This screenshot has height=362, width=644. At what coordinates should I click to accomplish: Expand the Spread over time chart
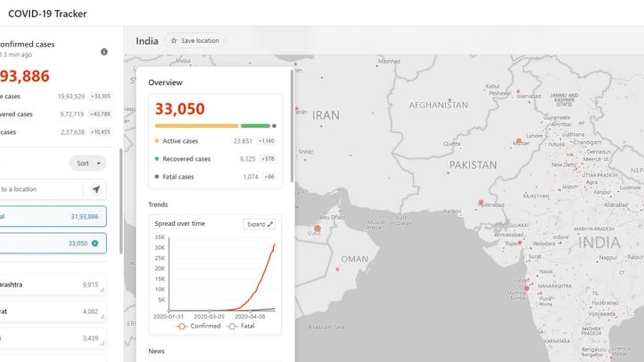260,224
